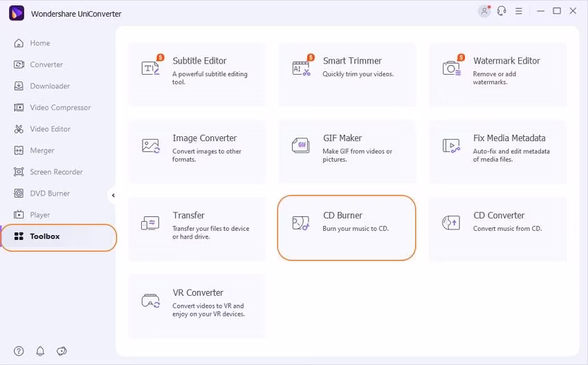Click the Watermark Editor camera icon

(x=451, y=67)
